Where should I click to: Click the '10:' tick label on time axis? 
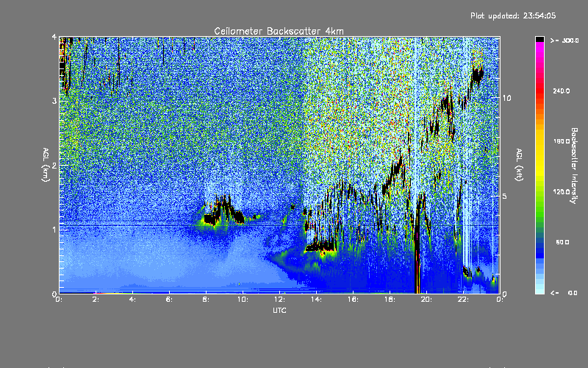click(x=243, y=300)
